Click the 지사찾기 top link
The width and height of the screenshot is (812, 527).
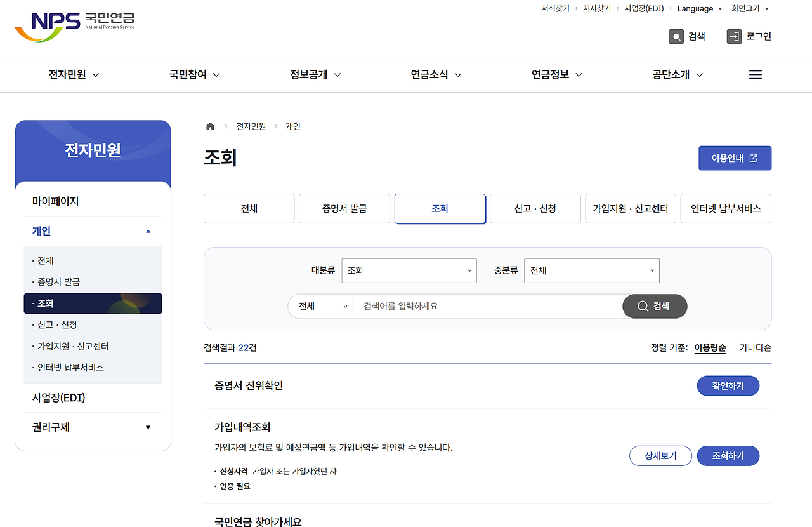(x=597, y=8)
